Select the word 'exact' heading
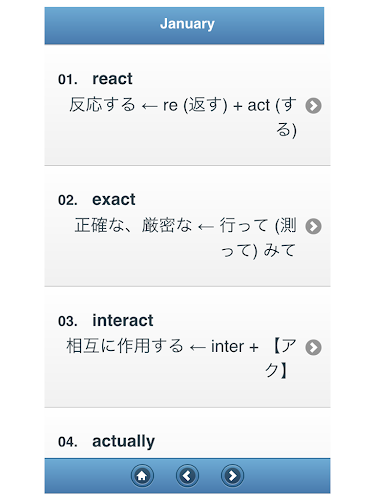Screen dimensions: 375x500 [x=114, y=200]
